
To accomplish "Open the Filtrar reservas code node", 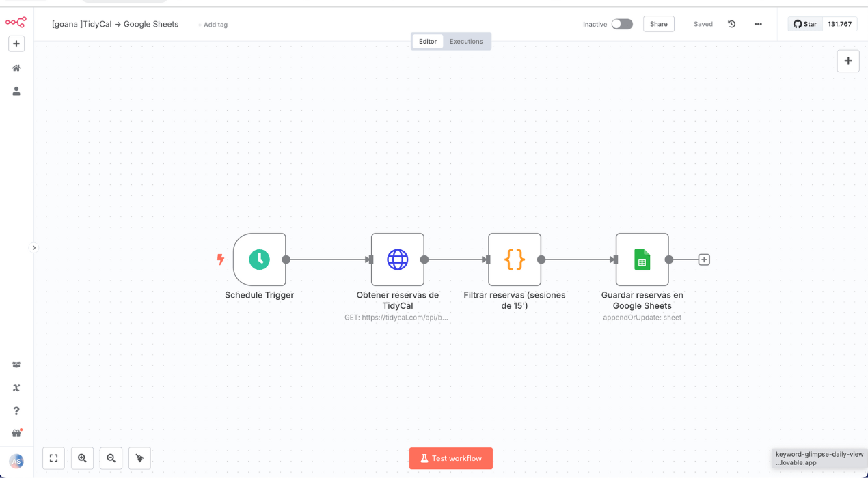I will (515, 259).
